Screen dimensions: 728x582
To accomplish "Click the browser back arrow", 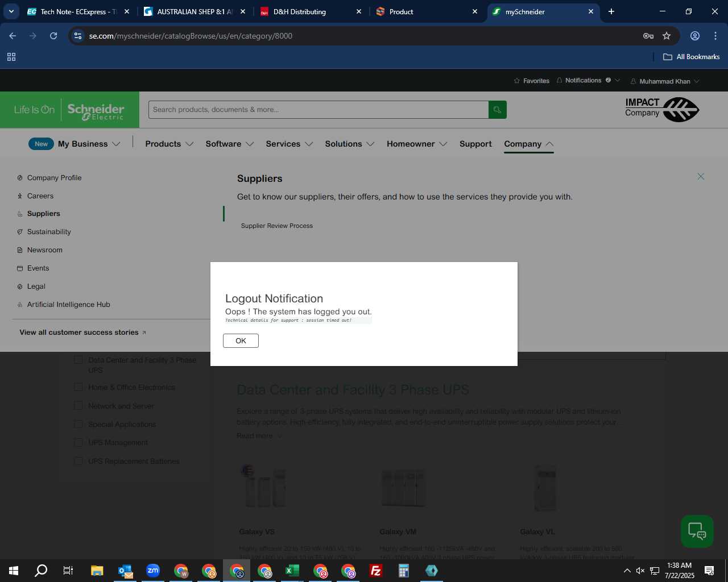I will tap(13, 36).
